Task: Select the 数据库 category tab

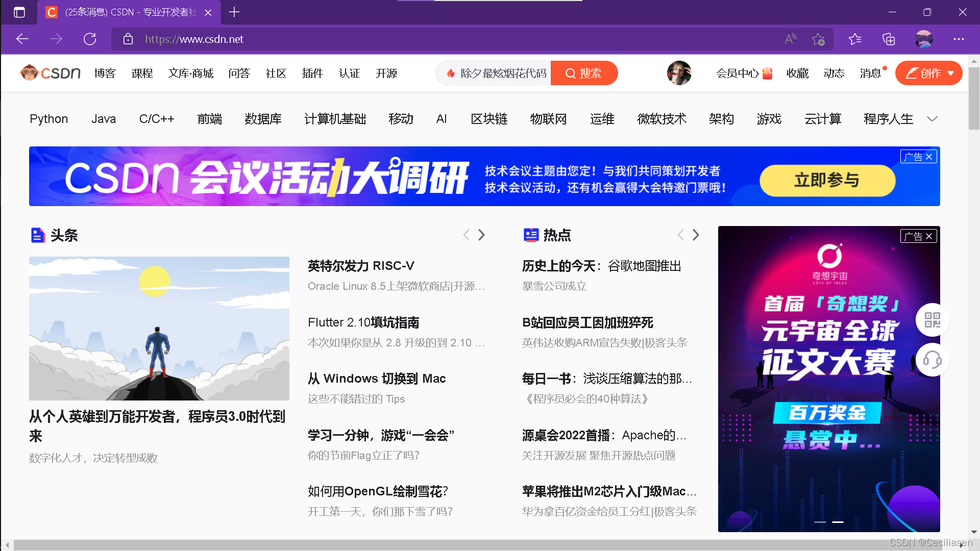Action: (x=263, y=119)
